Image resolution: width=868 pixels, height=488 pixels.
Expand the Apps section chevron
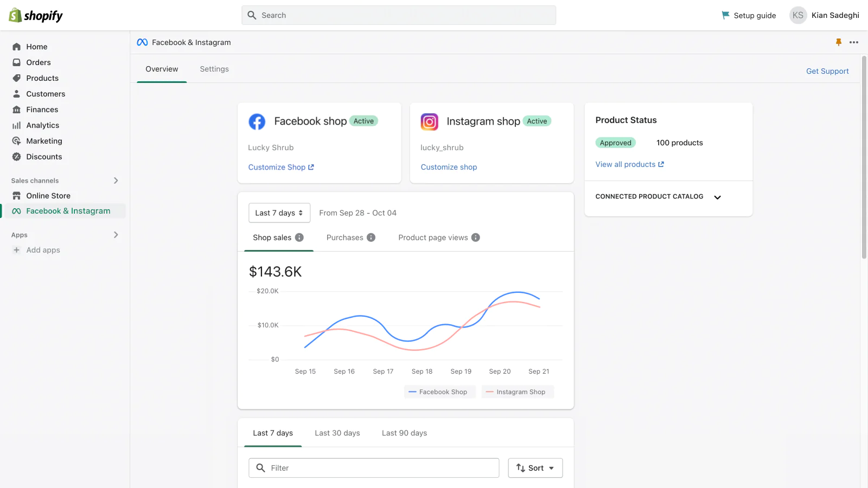coord(116,235)
